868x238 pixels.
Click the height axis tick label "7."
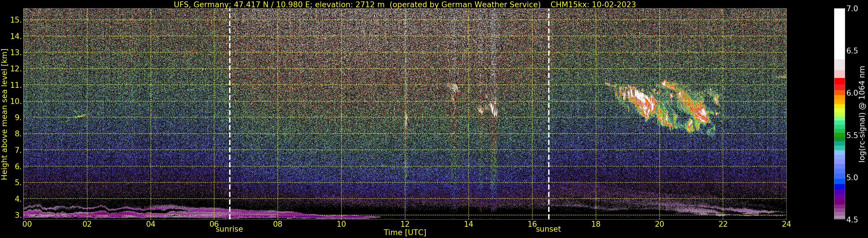[x=18, y=150]
